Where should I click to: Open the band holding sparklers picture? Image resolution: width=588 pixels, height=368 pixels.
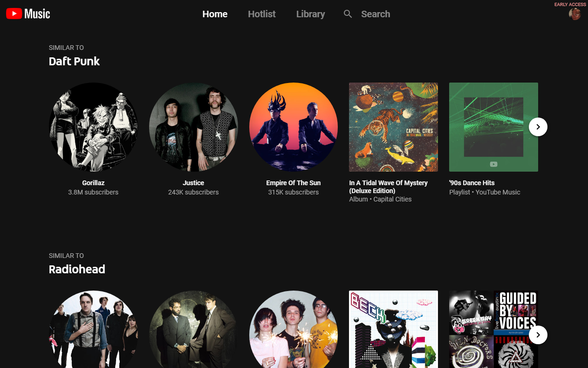click(294, 329)
